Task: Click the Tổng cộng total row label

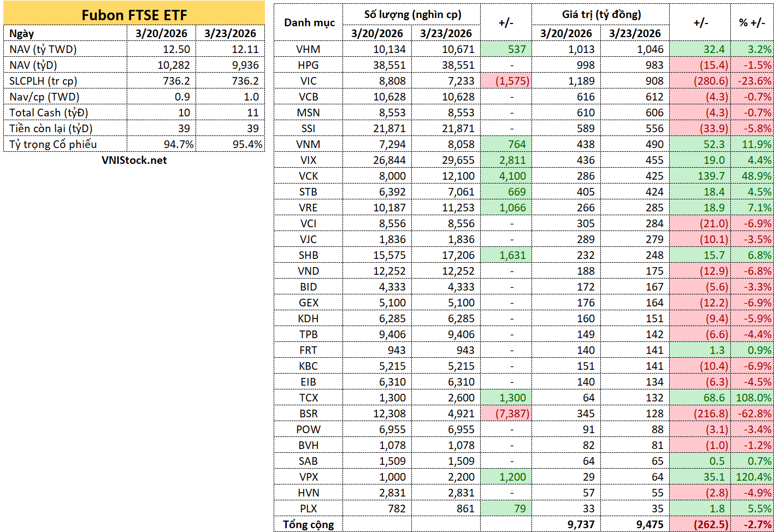Action: [309, 524]
